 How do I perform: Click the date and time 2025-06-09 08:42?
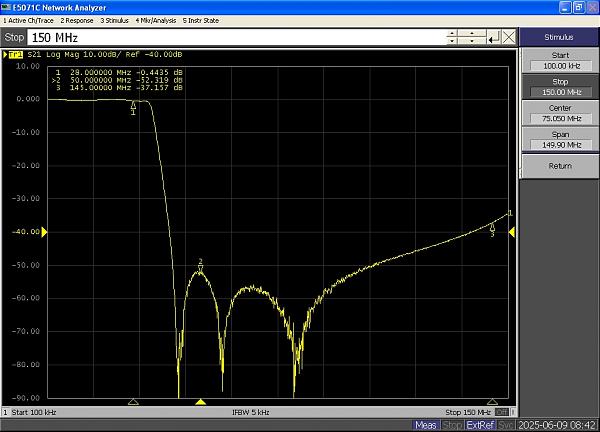click(557, 425)
